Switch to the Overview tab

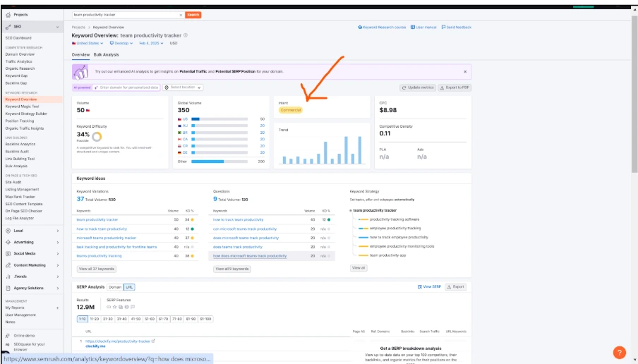click(80, 54)
